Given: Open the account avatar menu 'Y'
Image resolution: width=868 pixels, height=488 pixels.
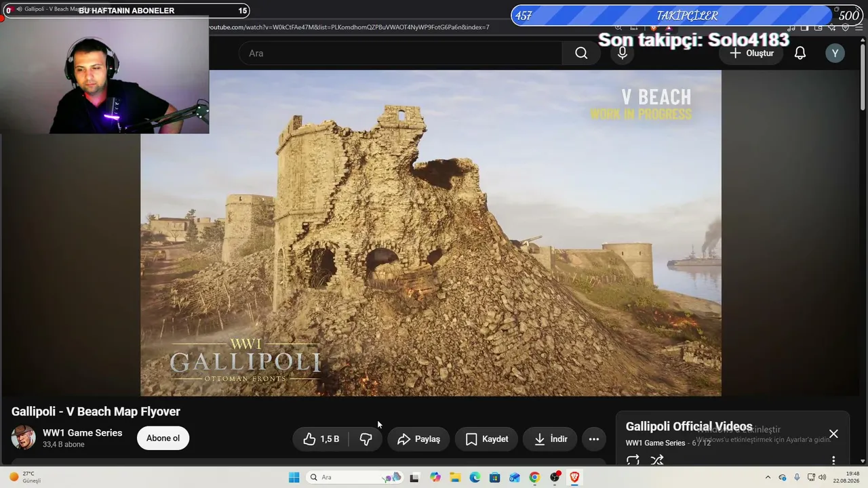Looking at the screenshot, I should coord(835,54).
